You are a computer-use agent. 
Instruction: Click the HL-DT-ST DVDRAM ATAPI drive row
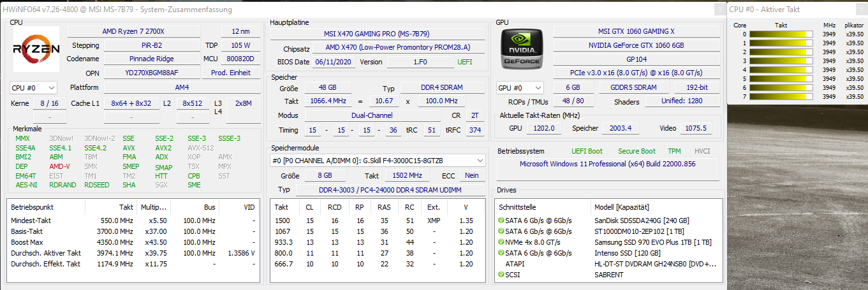tap(609, 264)
